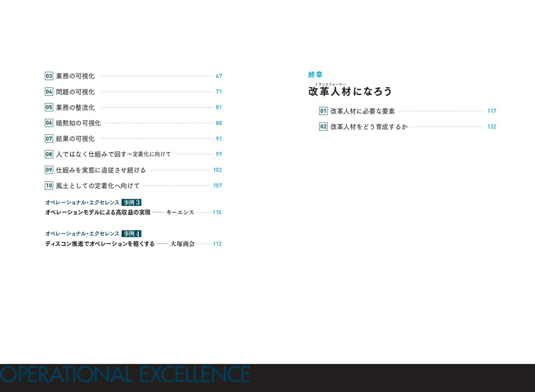
Task: Click page number 112
Action: coord(217,244)
